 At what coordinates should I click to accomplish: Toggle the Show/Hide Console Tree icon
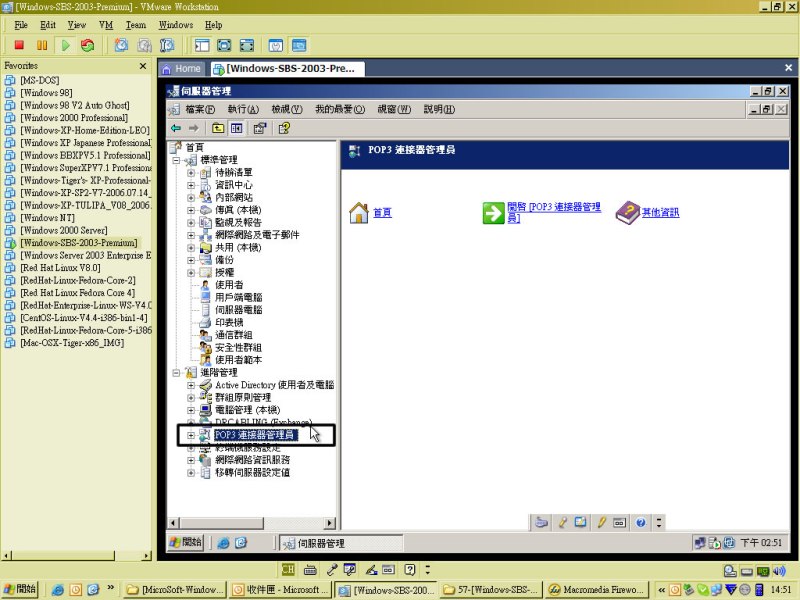tap(236, 128)
